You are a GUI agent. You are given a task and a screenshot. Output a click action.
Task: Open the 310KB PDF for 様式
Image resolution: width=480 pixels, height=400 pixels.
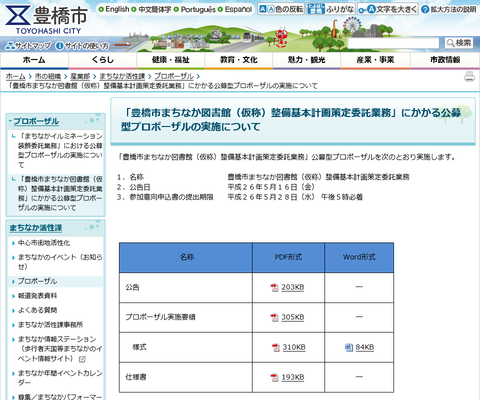294,347
